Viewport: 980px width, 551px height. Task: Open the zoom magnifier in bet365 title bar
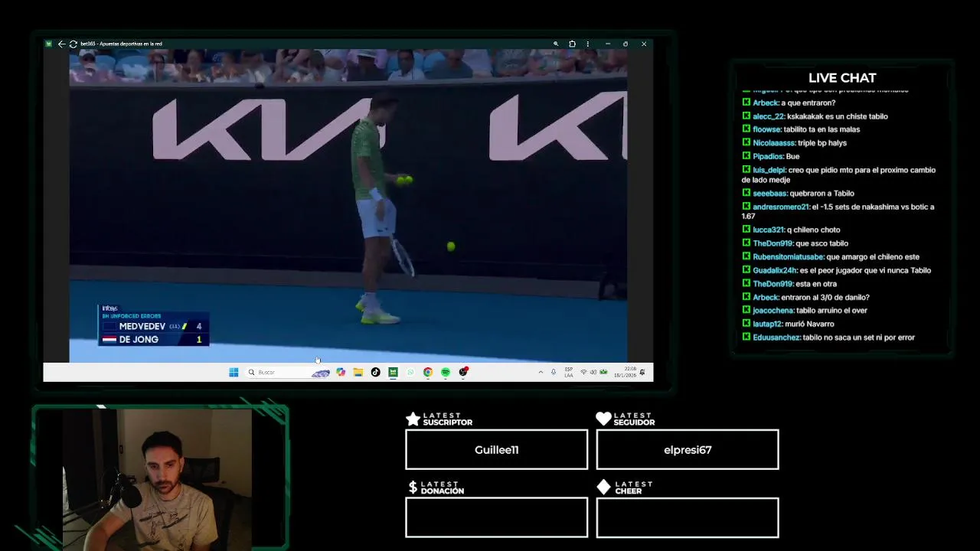click(556, 44)
